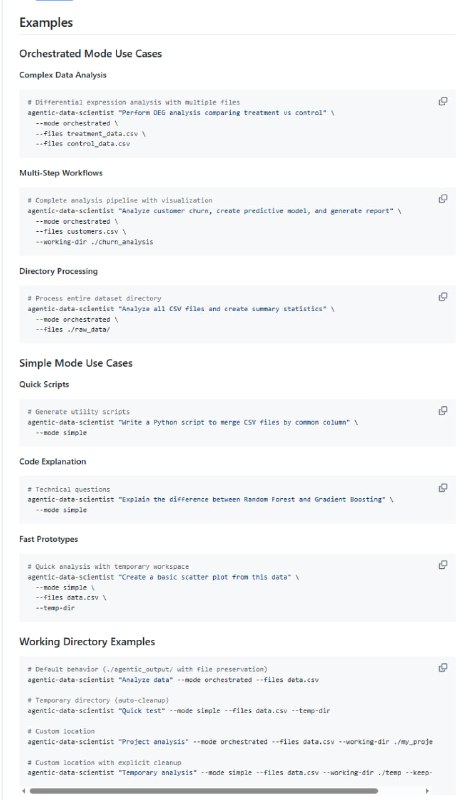Click the Simple Mode Use Cases heading
Viewport: 471px width, 800px height.
click(x=76, y=363)
